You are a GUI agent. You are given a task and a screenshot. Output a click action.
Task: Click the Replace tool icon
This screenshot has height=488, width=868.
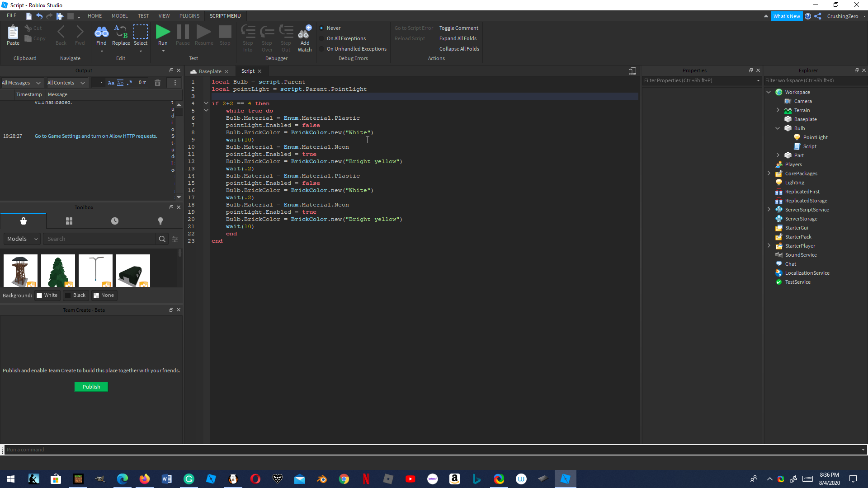click(121, 32)
